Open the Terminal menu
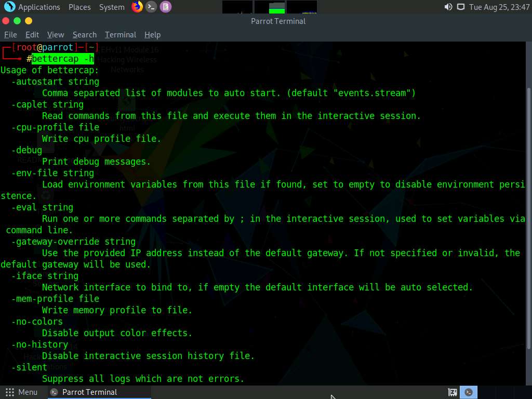 [x=121, y=35]
